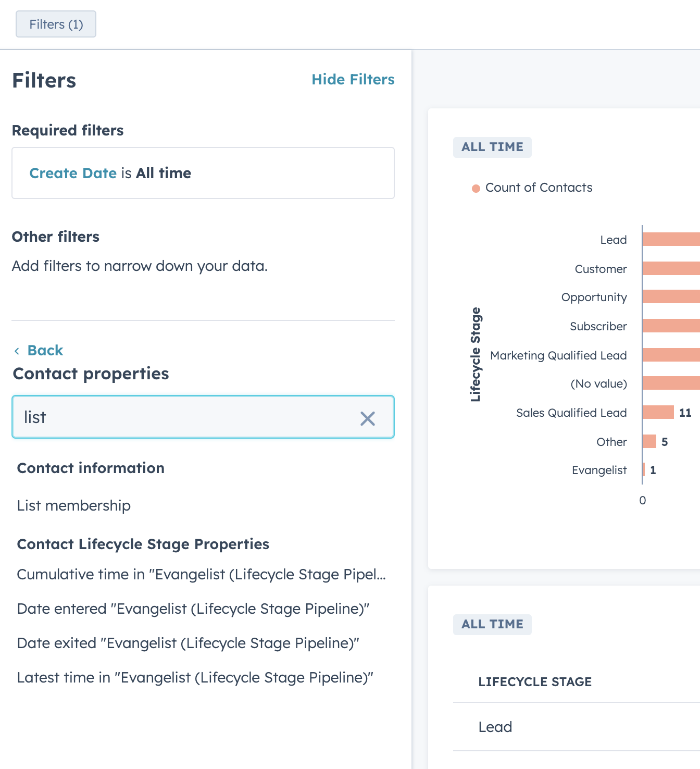The image size is (700, 769).
Task: Clear the property search field text
Action: [x=368, y=418]
